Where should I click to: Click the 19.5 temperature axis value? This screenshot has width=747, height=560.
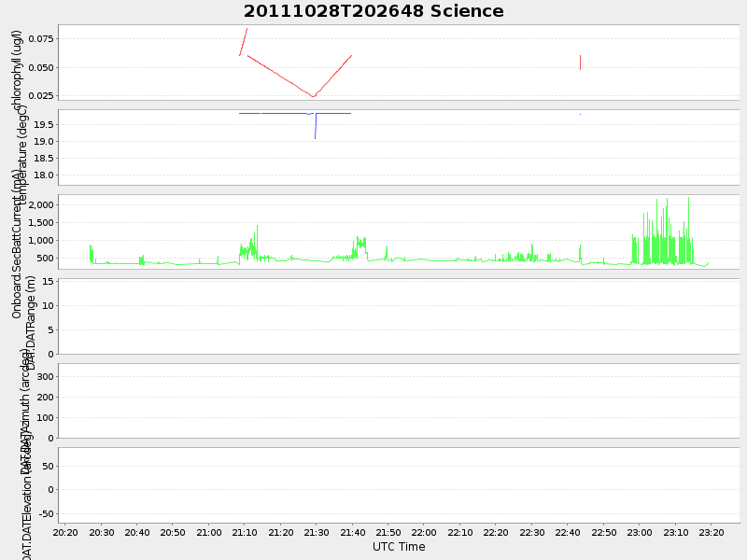coord(43,125)
